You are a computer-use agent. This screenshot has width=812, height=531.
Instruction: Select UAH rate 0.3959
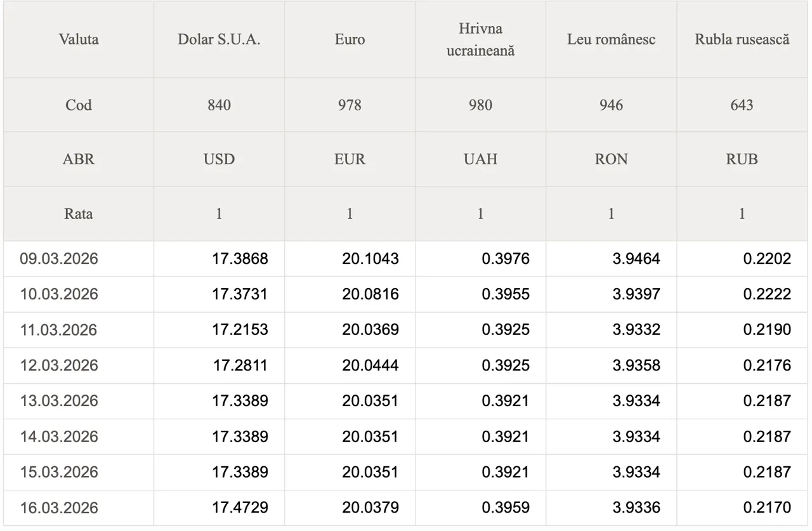505,508
